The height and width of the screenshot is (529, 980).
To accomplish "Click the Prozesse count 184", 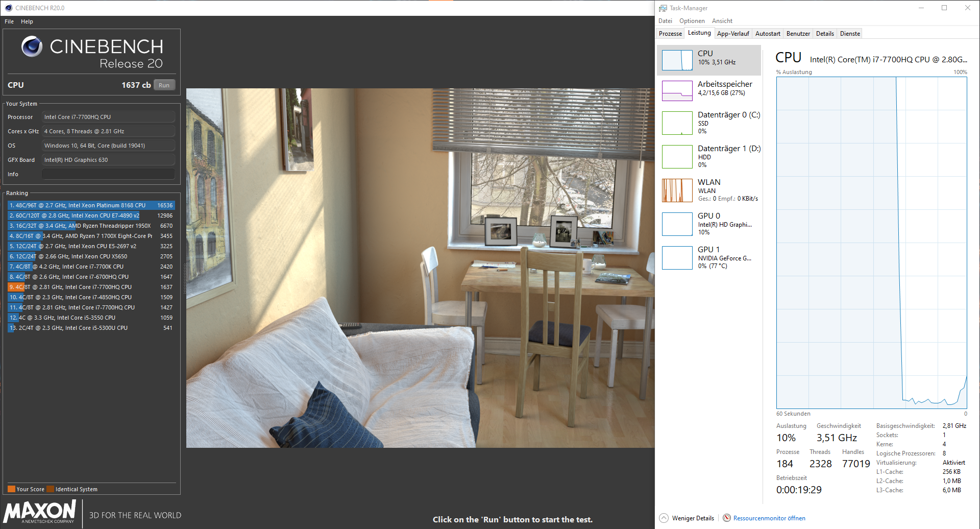I will pos(785,464).
